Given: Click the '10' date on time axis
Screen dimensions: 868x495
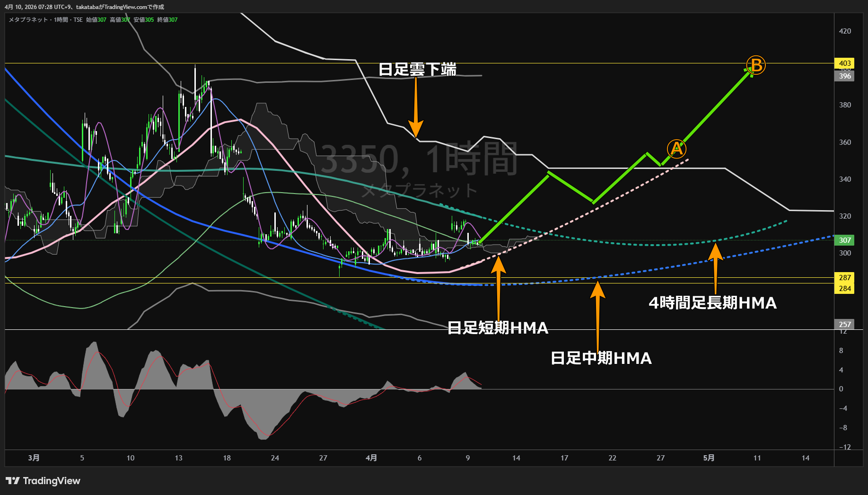Looking at the screenshot, I should 131,458.
